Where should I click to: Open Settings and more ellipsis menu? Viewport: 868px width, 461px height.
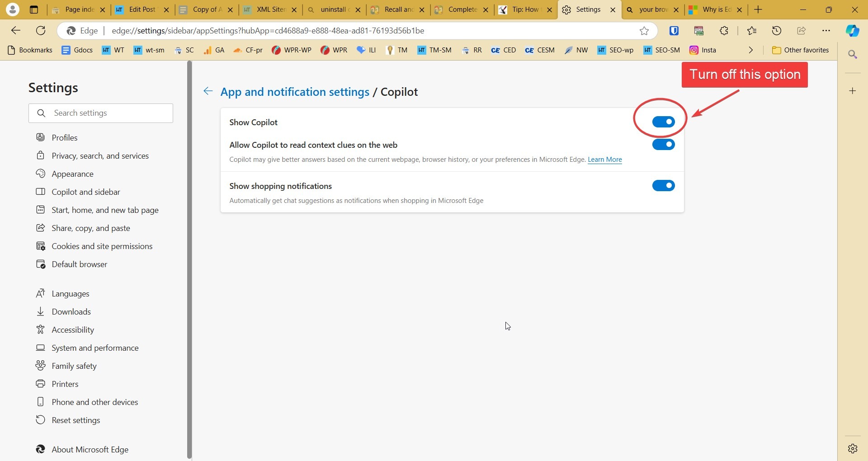(x=826, y=30)
